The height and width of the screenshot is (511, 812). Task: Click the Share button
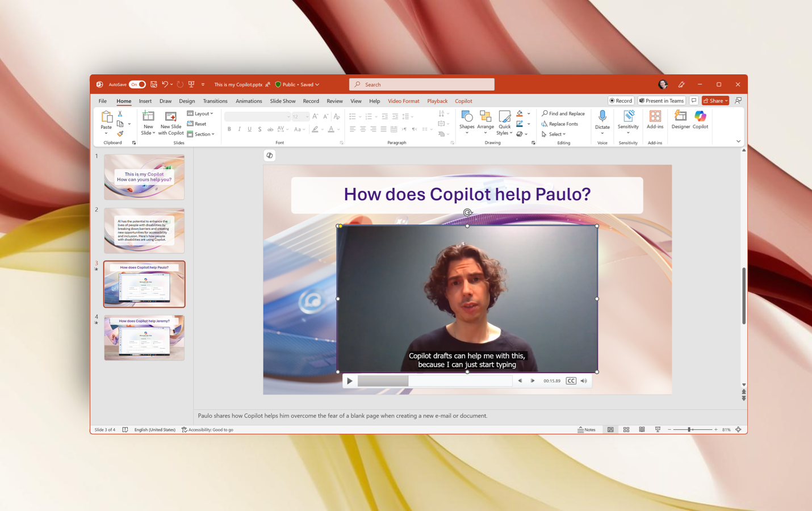[x=715, y=100]
